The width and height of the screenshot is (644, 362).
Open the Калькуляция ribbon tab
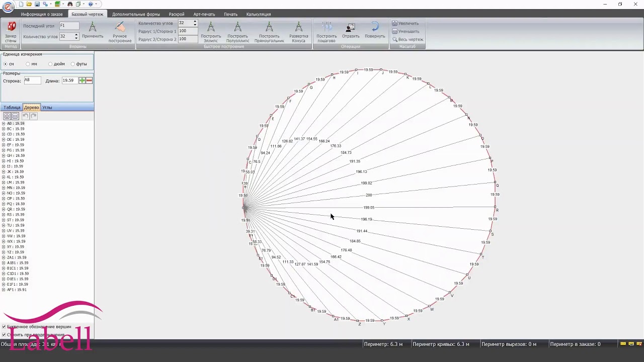click(259, 14)
